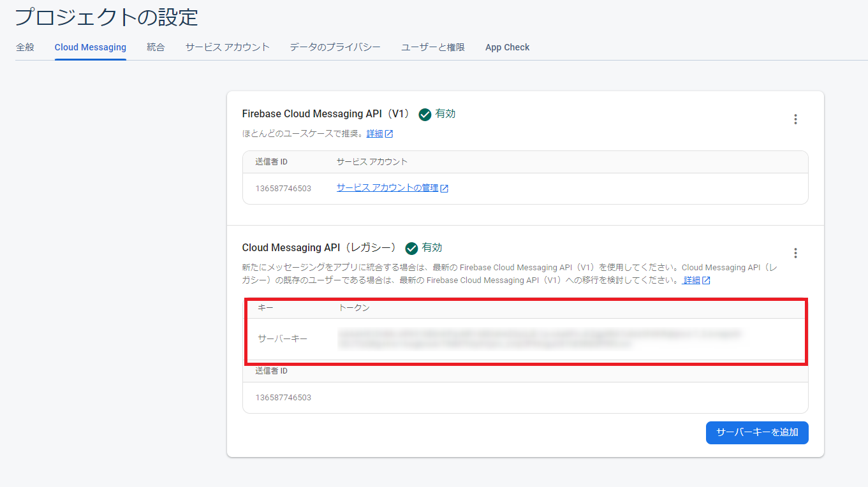
Task: Switch to the 統合 tab
Action: click(156, 47)
